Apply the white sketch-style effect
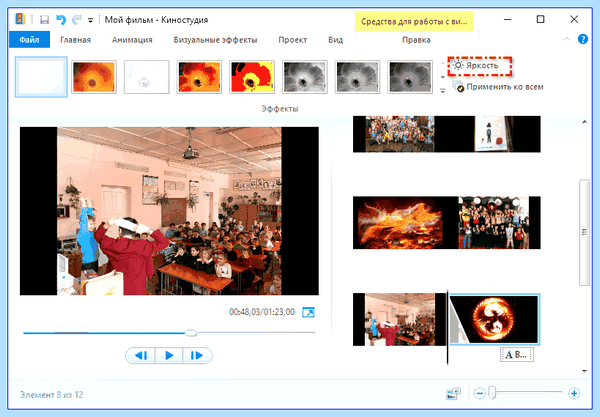The image size is (600, 417). click(147, 77)
